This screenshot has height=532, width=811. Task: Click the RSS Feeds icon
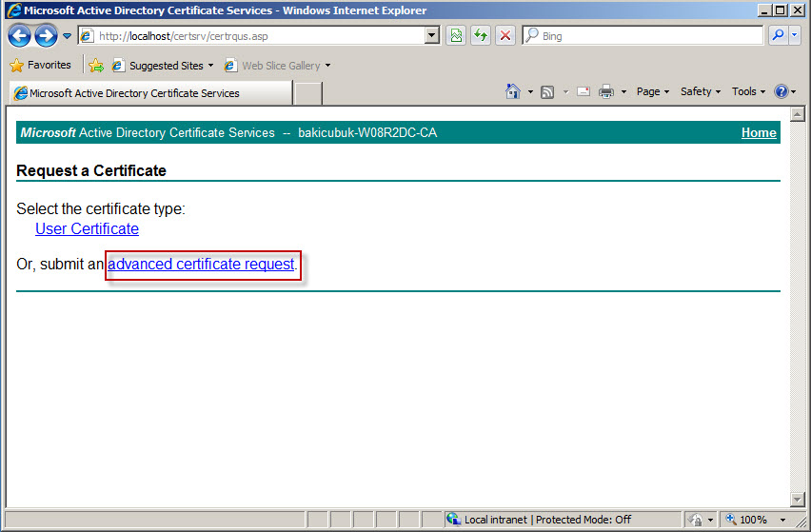coord(547,92)
